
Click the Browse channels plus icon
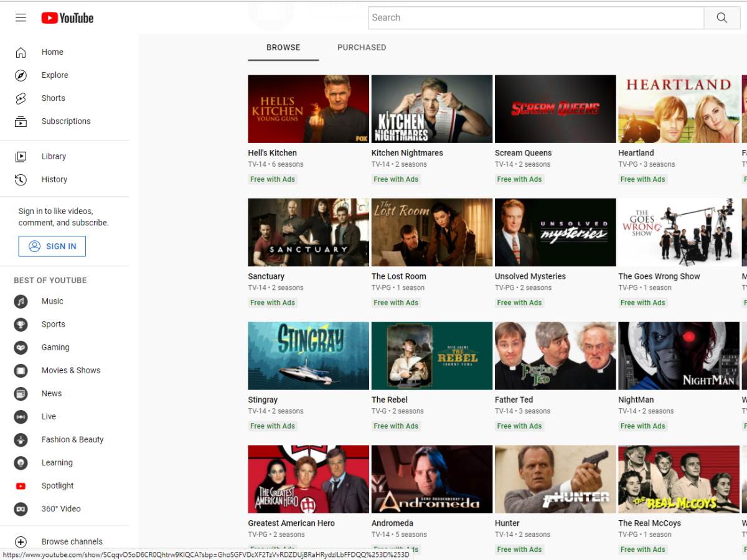click(21, 542)
